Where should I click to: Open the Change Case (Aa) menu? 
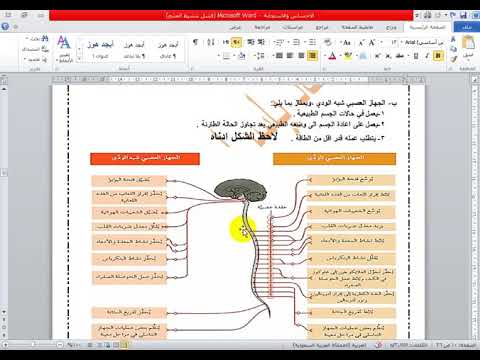pos(347,42)
